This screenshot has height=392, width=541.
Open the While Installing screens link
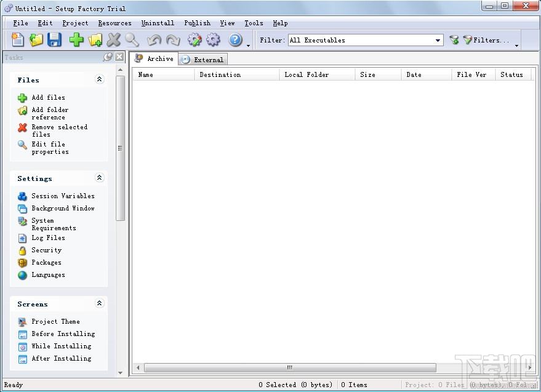[62, 346]
